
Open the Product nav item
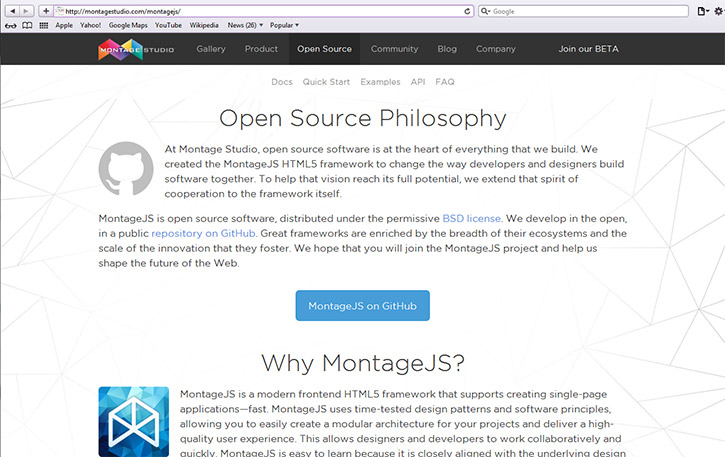click(x=261, y=49)
